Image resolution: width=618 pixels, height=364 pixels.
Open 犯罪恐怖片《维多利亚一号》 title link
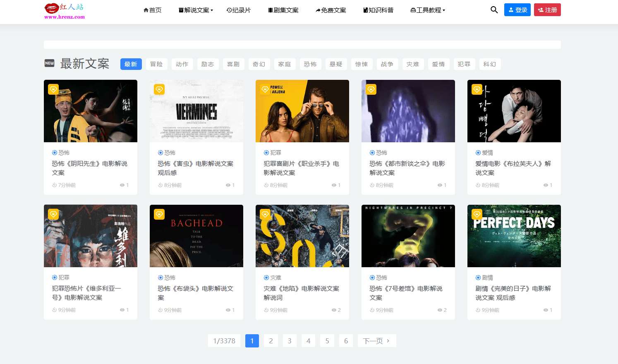click(x=86, y=293)
